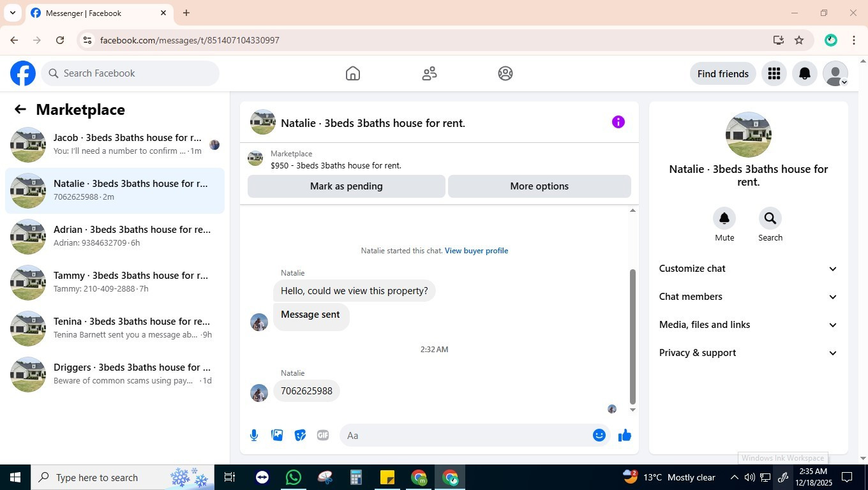
Task: Send a thumbs-up like
Action: (625, 435)
